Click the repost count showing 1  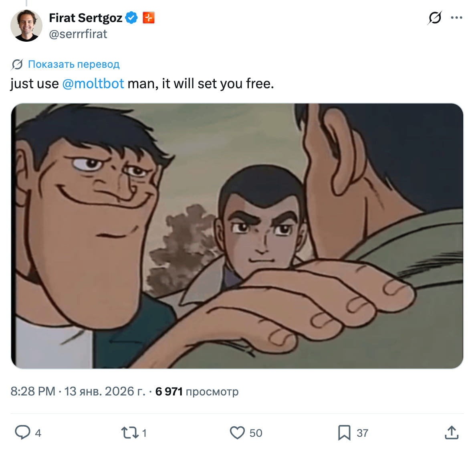click(143, 433)
